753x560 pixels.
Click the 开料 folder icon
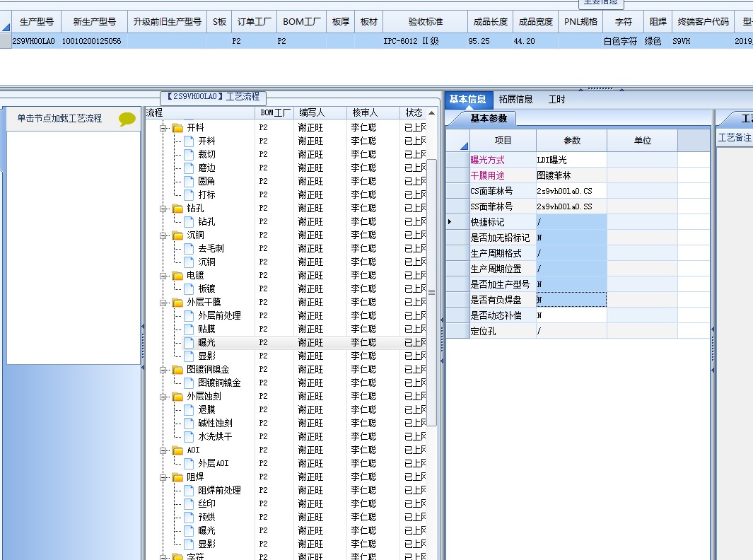(x=177, y=128)
